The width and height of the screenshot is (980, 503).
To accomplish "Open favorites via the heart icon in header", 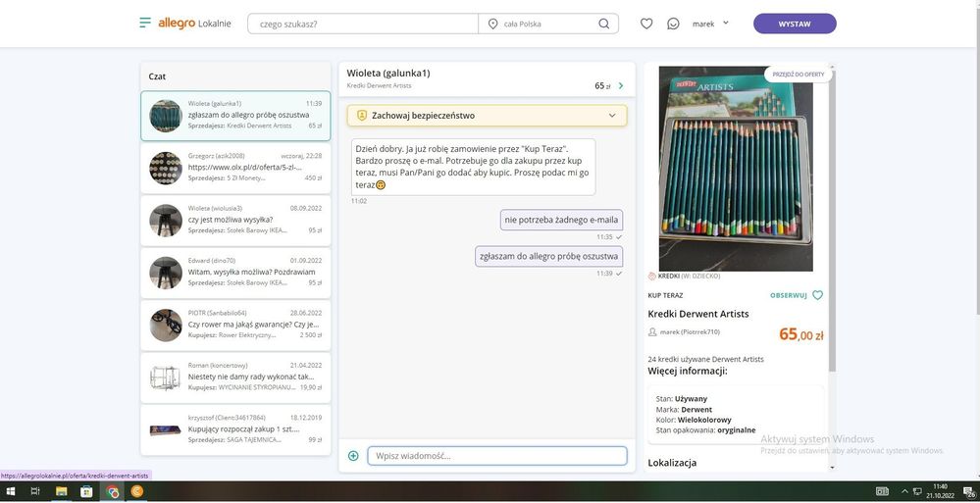I will tap(646, 24).
